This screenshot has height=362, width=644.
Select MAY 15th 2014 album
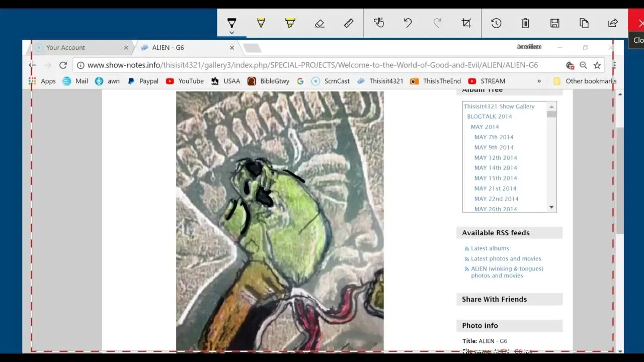pos(496,178)
